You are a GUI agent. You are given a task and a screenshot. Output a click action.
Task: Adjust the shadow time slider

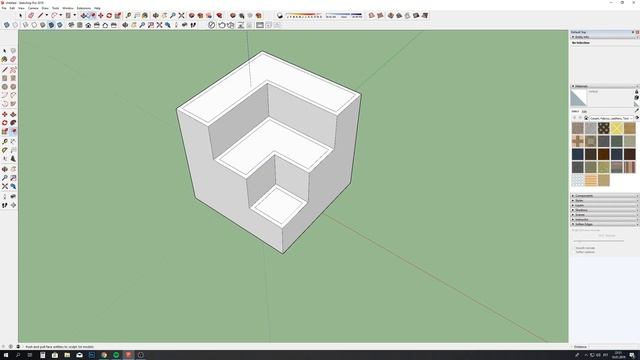point(344,16)
